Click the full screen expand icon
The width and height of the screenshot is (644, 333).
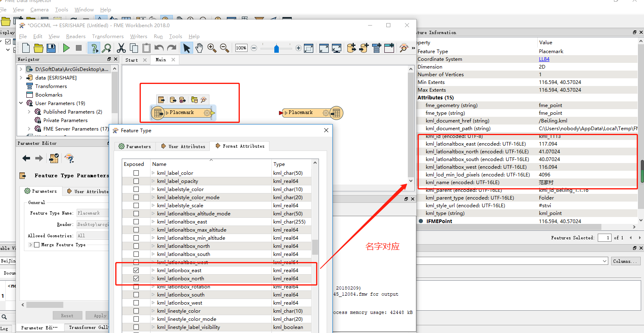(x=324, y=48)
